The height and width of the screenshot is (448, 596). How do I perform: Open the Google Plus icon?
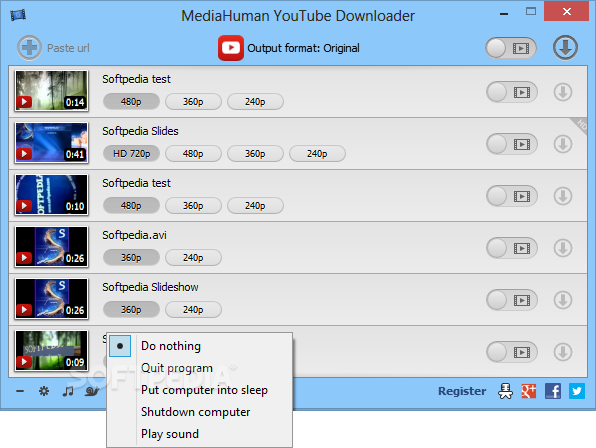tap(529, 391)
